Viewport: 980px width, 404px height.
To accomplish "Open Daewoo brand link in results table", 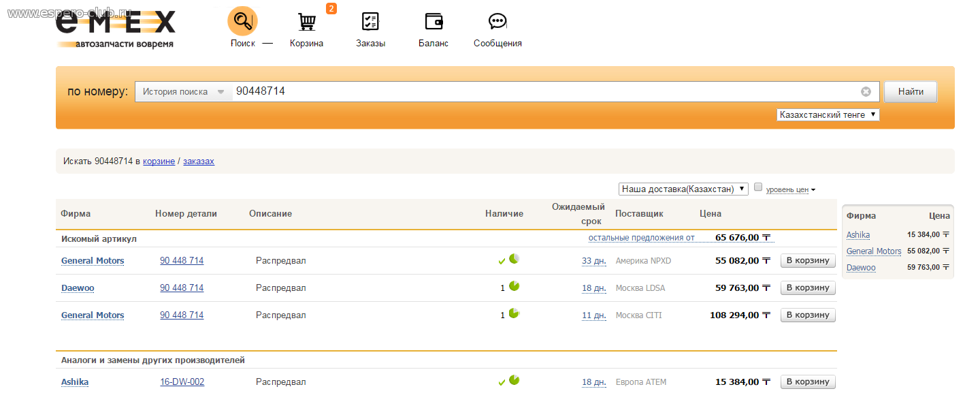I will tap(78, 288).
